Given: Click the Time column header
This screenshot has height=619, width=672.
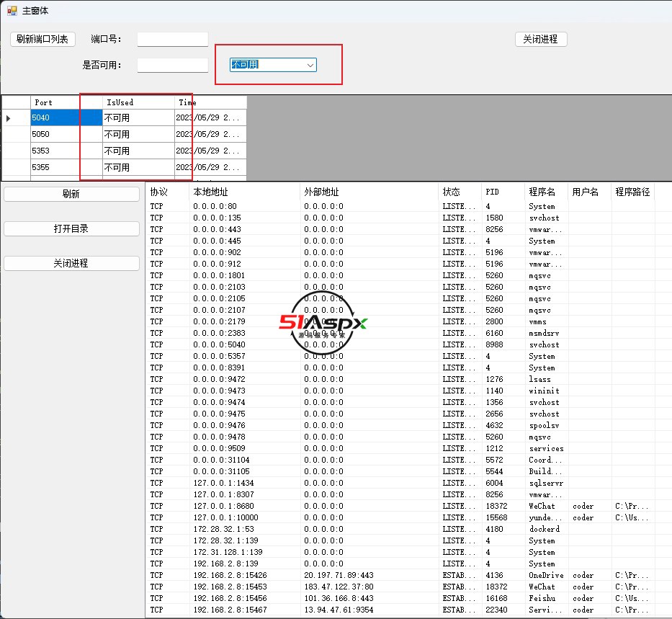Looking at the screenshot, I should coord(210,102).
